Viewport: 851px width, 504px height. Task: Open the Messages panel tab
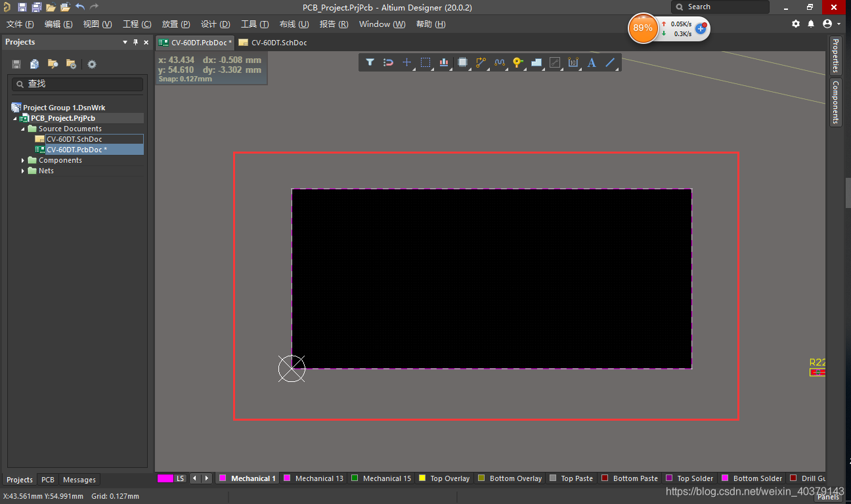[79, 480]
